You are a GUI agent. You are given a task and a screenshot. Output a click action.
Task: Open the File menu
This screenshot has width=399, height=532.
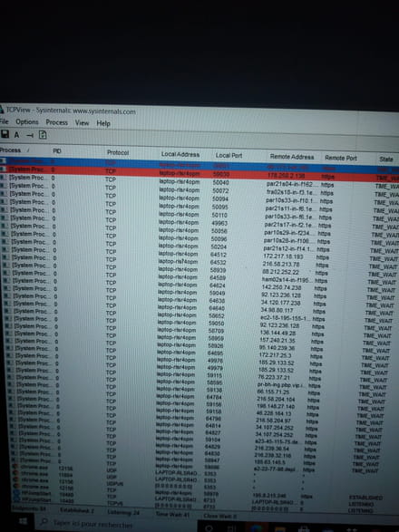[4, 121]
